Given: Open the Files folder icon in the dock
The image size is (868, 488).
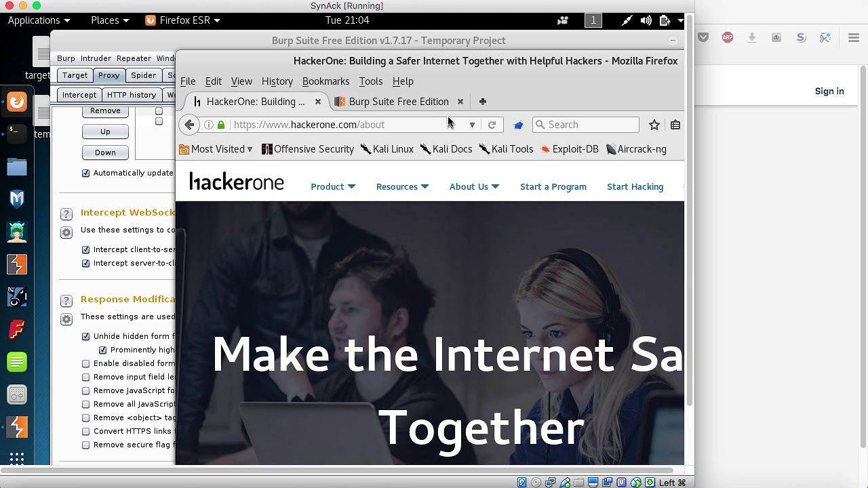Looking at the screenshot, I should [17, 166].
